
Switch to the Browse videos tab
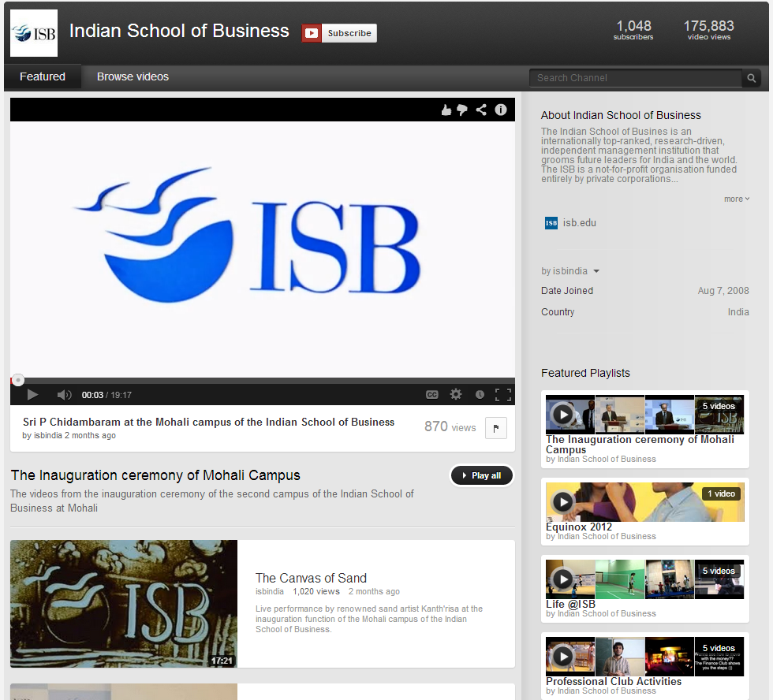132,76
